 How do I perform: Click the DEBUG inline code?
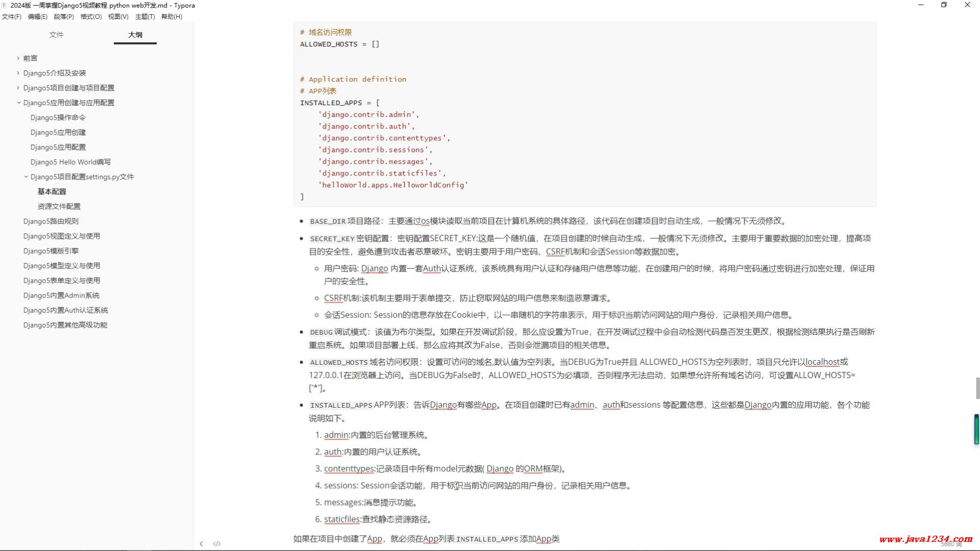click(321, 332)
